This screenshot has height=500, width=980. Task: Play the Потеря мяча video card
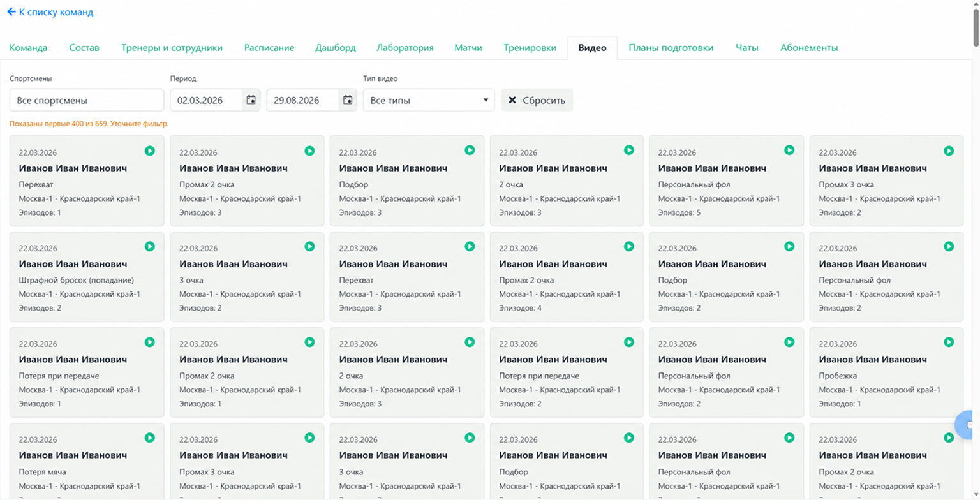tap(149, 437)
